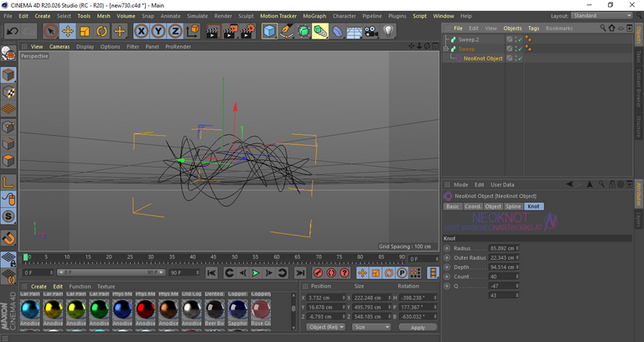The width and height of the screenshot is (644, 342).
Task: Go to the end of animation
Action: (x=300, y=273)
